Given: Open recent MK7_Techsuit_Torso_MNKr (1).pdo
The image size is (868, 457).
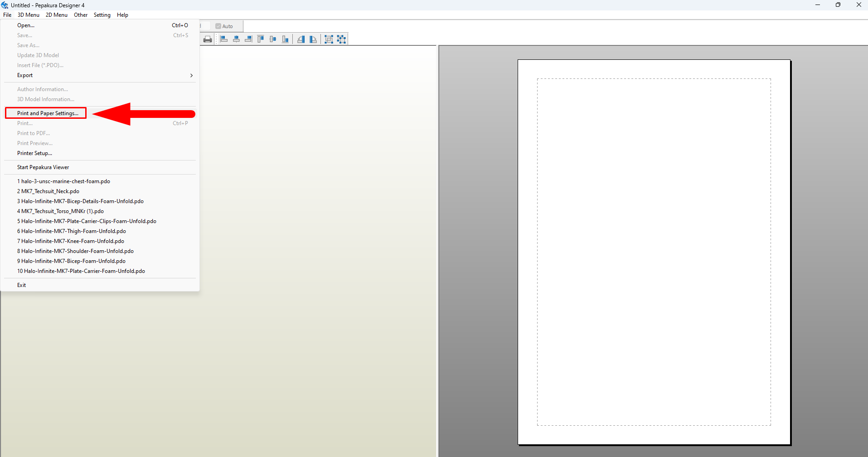Looking at the screenshot, I should [100, 211].
